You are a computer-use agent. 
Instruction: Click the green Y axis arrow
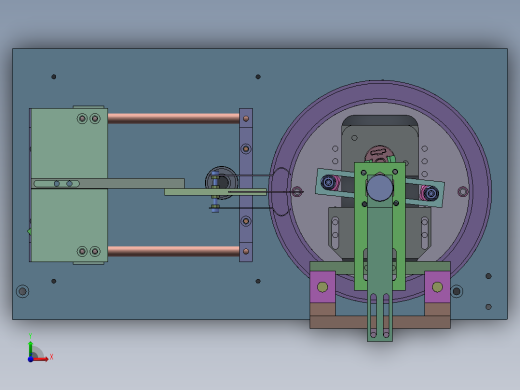click(30, 348)
